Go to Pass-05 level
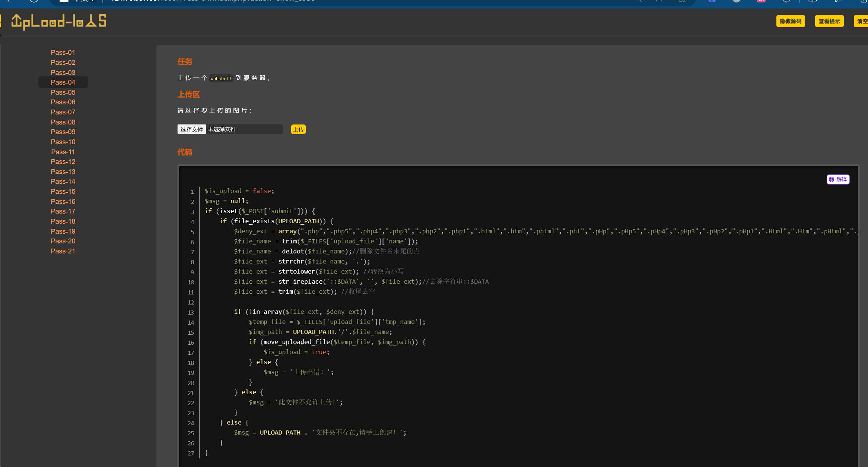Viewport: 868px width, 467px height. coord(63,92)
